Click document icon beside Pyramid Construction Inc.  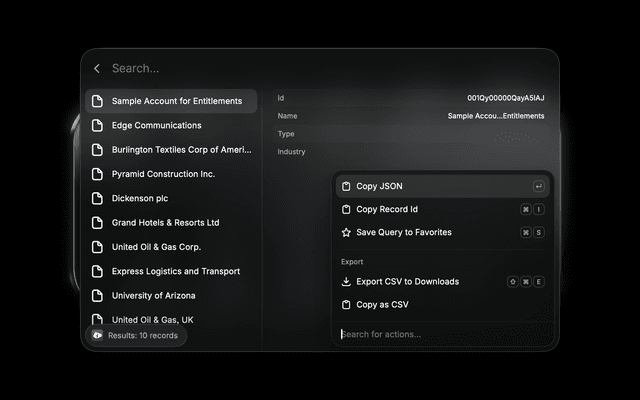coord(97,174)
